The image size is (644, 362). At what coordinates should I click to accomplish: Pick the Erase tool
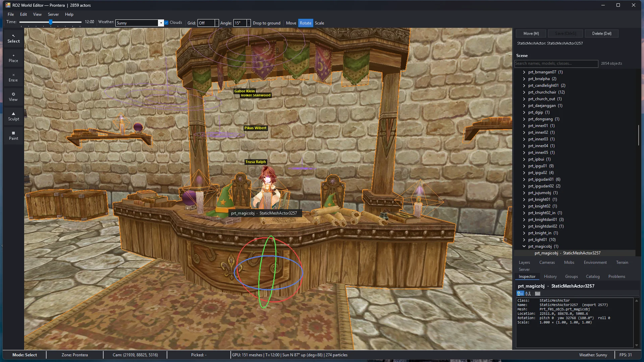point(13,77)
